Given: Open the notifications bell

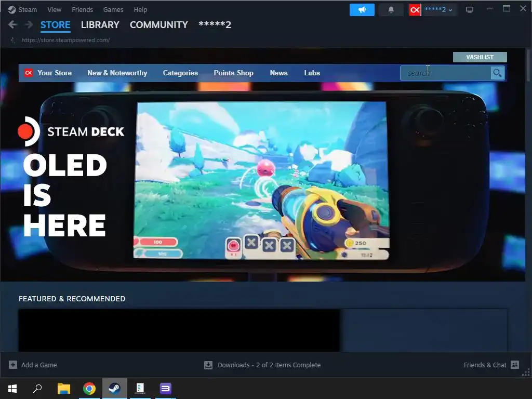Looking at the screenshot, I should (391, 10).
